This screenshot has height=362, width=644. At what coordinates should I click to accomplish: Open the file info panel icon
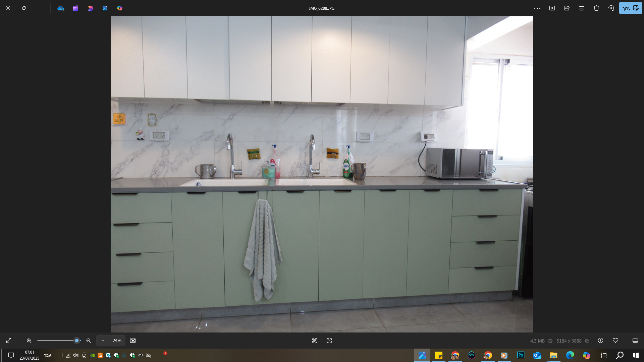tap(601, 341)
